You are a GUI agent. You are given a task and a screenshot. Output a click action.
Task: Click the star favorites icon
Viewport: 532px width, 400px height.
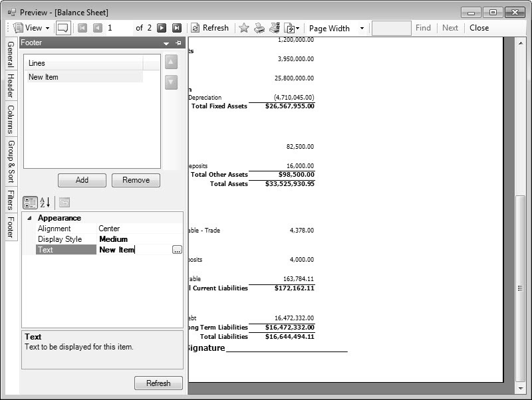(x=243, y=28)
